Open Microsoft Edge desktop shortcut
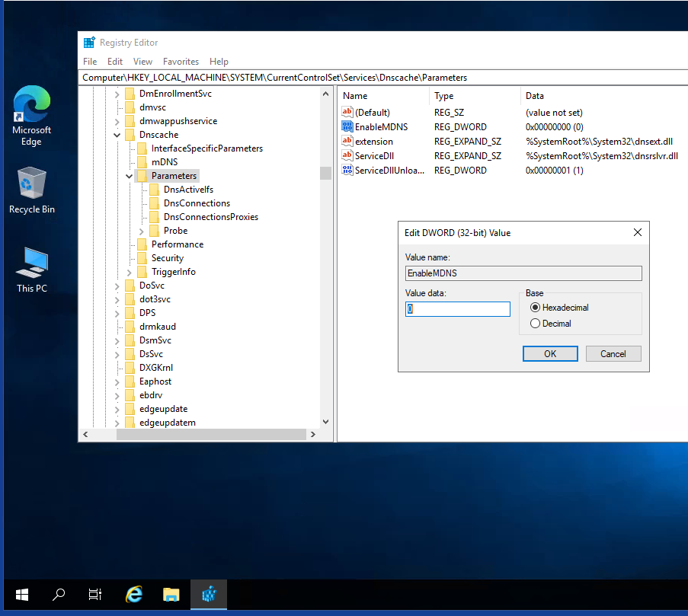This screenshot has height=616, width=688. pyautogui.click(x=31, y=116)
